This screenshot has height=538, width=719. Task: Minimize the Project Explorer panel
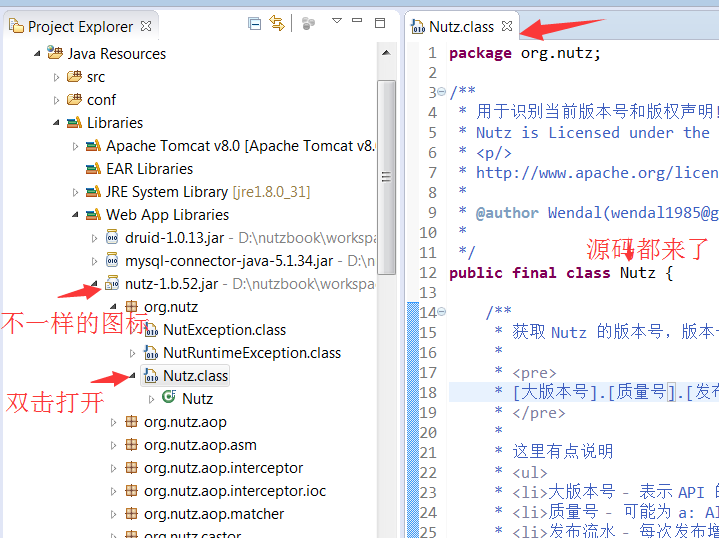click(357, 20)
